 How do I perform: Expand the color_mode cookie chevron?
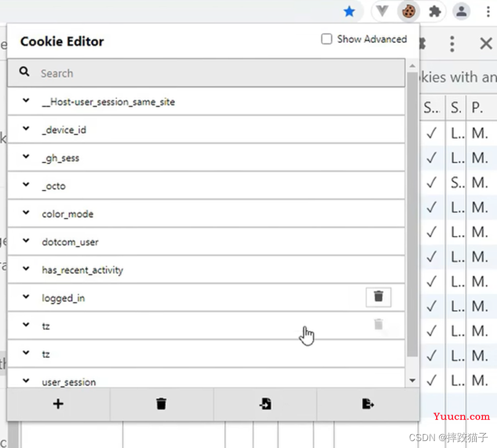point(26,212)
